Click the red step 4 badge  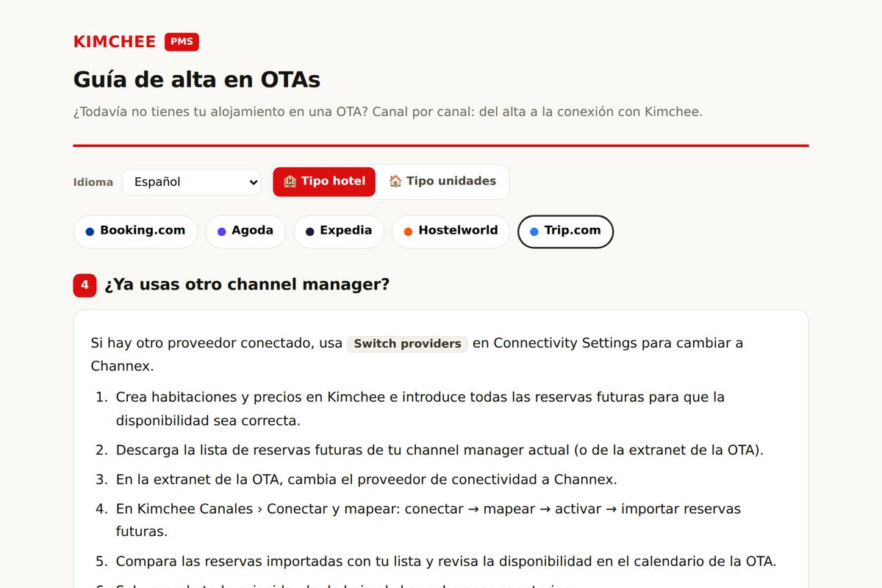click(85, 285)
